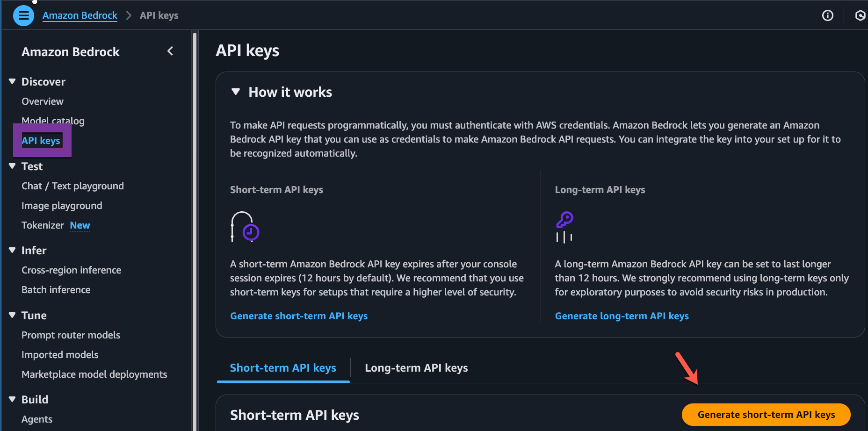Viewport: 868px width, 431px height.
Task: Switch to the Long-term API keys tab
Action: 416,368
